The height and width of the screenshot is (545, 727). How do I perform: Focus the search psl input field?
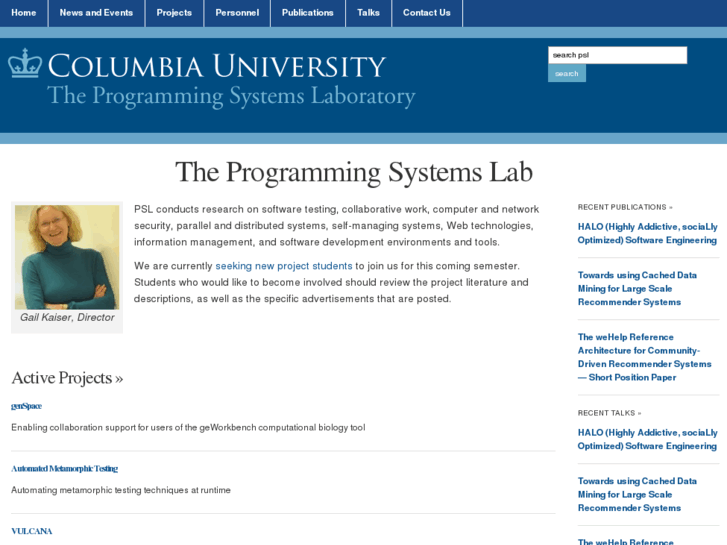coord(617,55)
